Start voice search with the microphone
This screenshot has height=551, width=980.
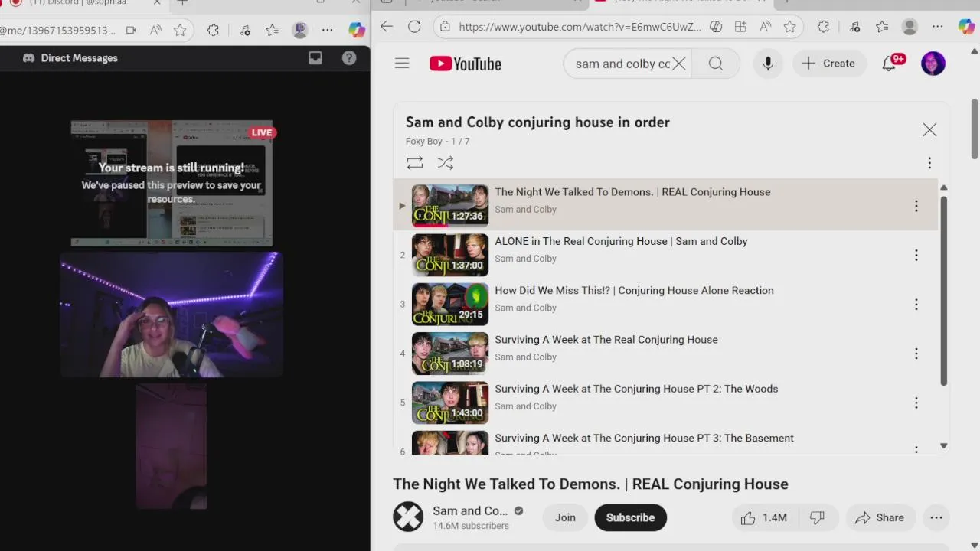click(768, 64)
